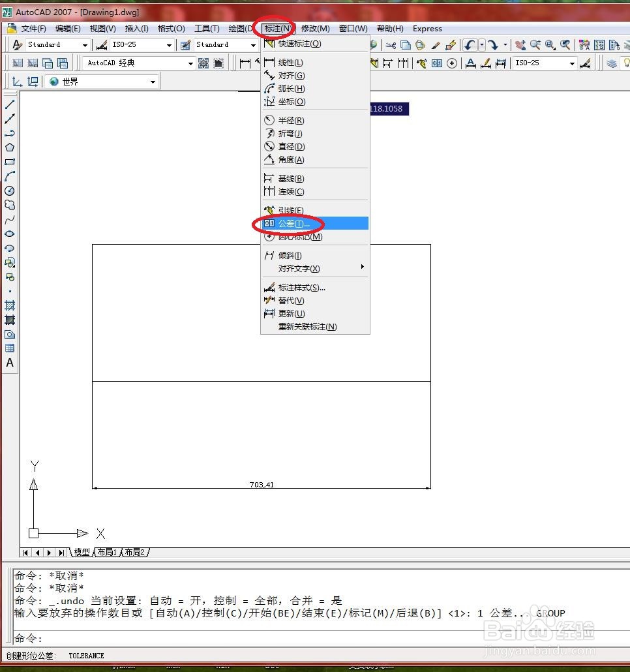Select the Arc tool

click(x=9, y=176)
